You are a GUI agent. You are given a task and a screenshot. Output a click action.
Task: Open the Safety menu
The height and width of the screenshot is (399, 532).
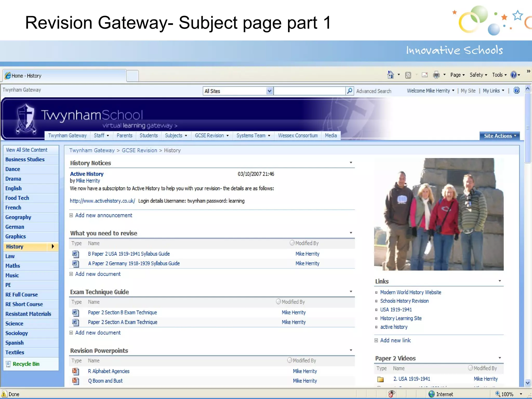478,75
